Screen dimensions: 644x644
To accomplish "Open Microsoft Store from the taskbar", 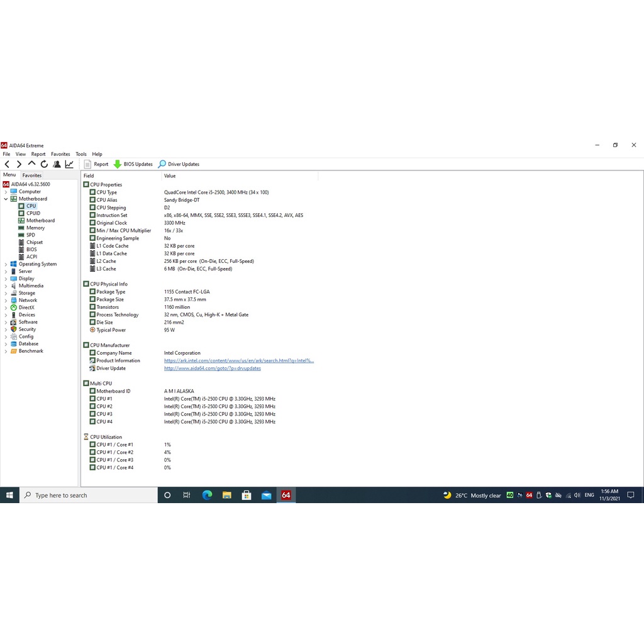I will (x=247, y=496).
